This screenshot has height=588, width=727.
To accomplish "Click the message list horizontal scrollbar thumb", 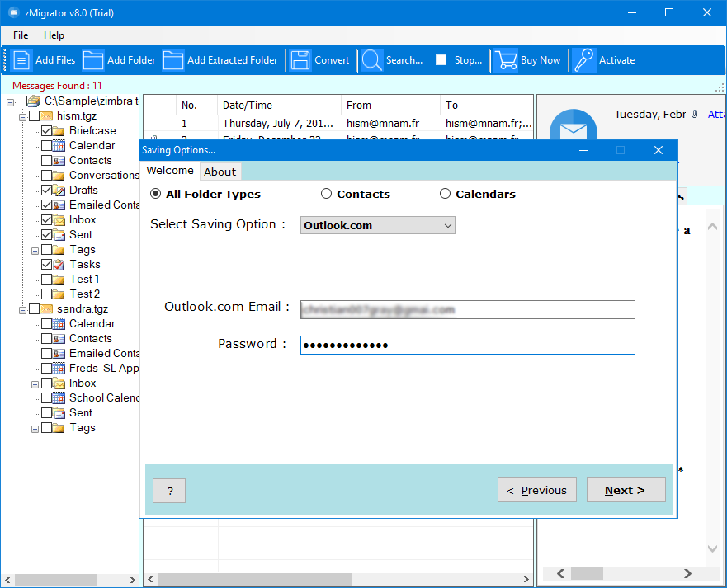I will tap(254, 579).
